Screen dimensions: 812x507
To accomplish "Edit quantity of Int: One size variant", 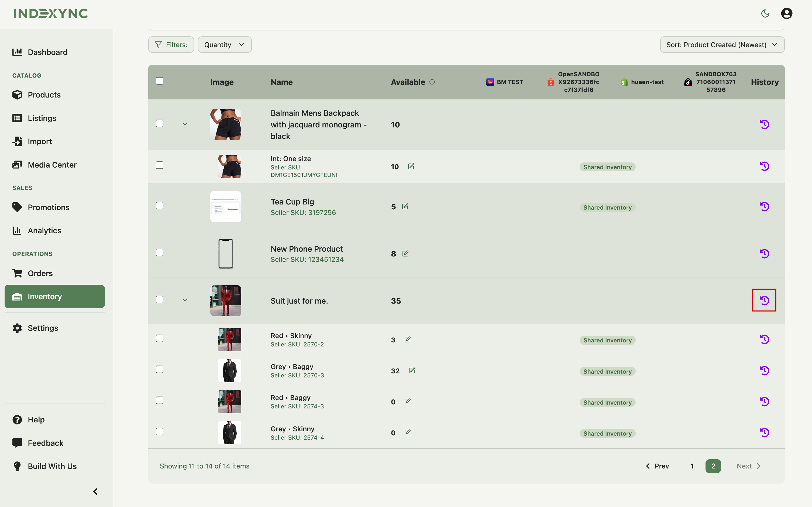I will (411, 166).
